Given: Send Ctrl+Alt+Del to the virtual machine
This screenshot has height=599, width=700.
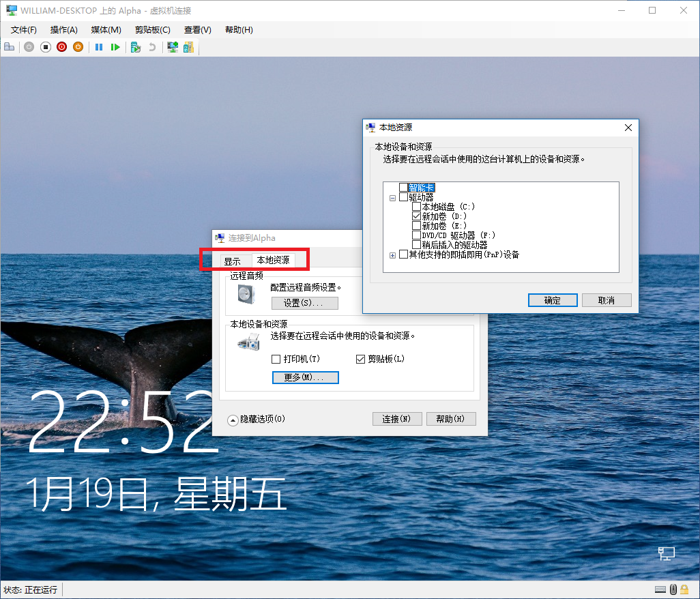Looking at the screenshot, I should pyautogui.click(x=9, y=46).
